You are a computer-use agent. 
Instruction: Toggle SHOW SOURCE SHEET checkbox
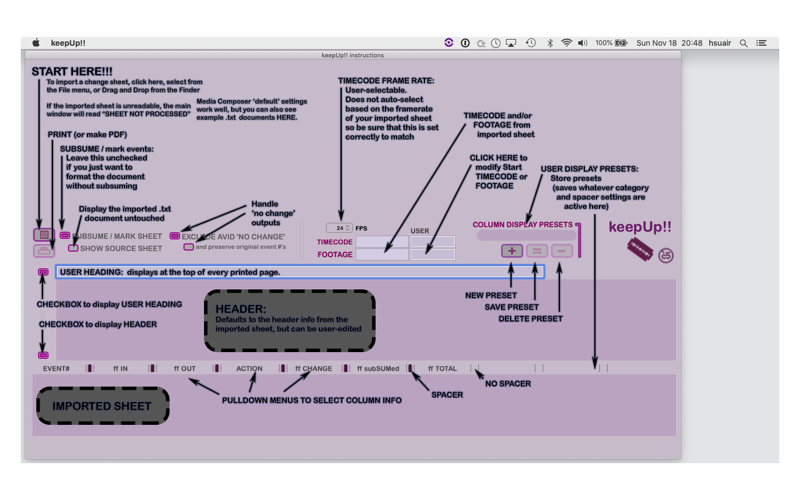click(x=73, y=248)
